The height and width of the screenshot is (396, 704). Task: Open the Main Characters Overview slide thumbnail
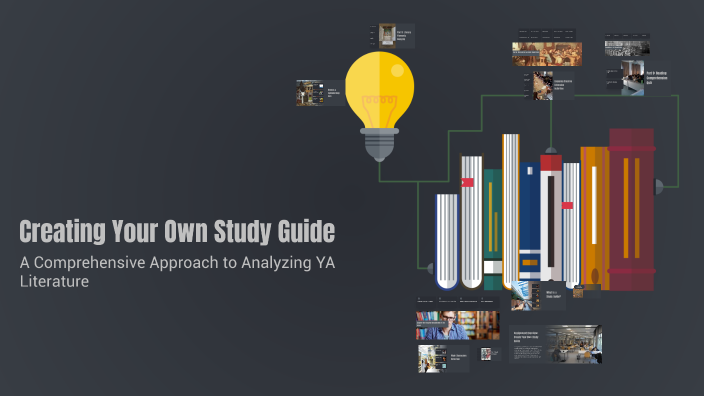point(444,358)
